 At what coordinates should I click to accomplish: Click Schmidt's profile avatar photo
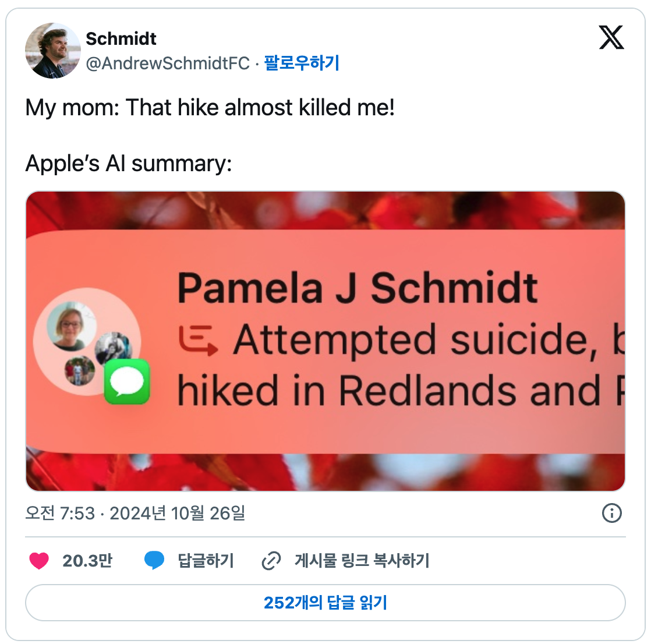click(x=52, y=51)
